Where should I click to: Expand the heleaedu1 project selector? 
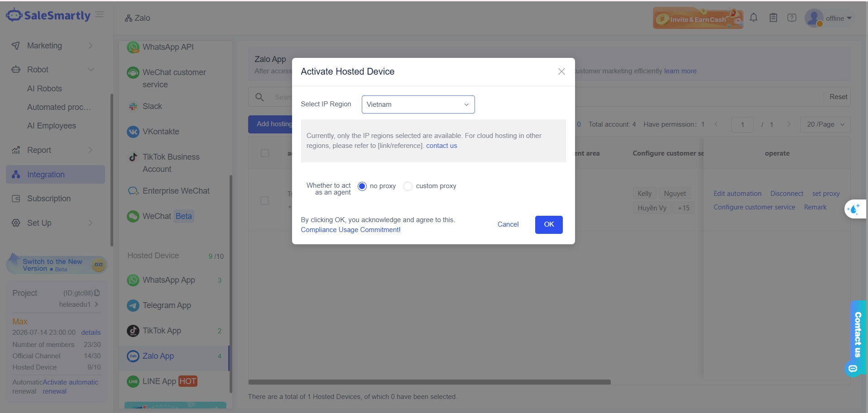pos(78,304)
